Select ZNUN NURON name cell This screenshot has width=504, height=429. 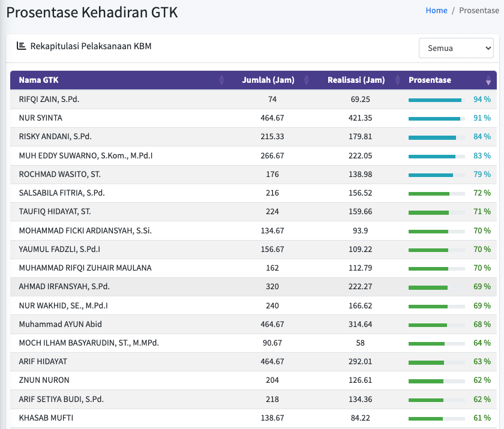click(x=44, y=380)
